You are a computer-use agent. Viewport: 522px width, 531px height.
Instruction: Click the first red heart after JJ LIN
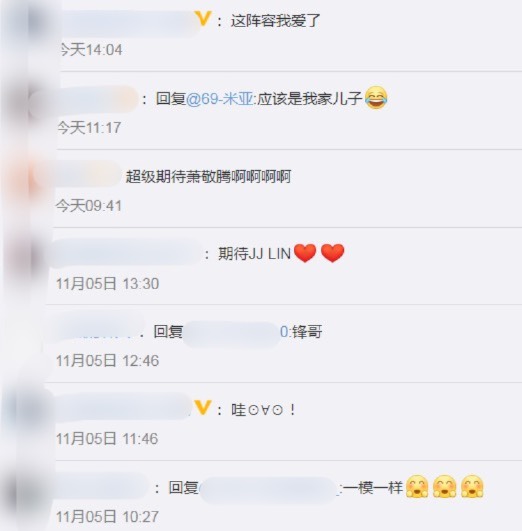coord(305,253)
